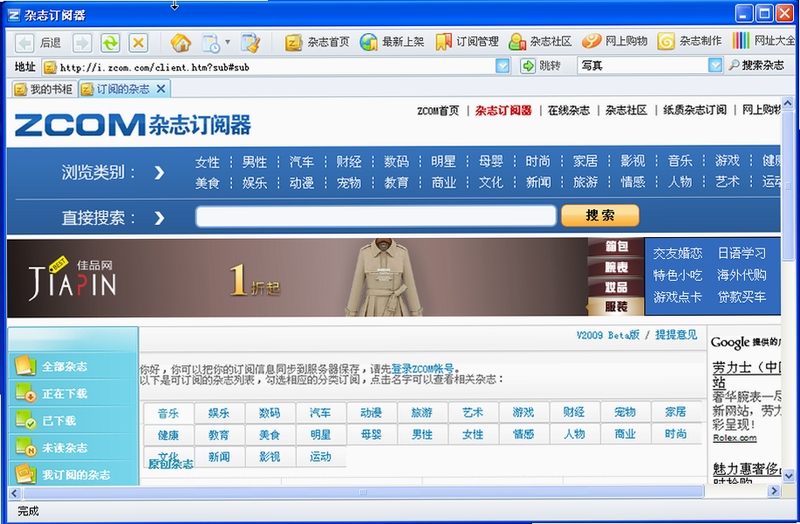
Task: Click the 登录ZCOM帐号 link
Action: pos(422,368)
